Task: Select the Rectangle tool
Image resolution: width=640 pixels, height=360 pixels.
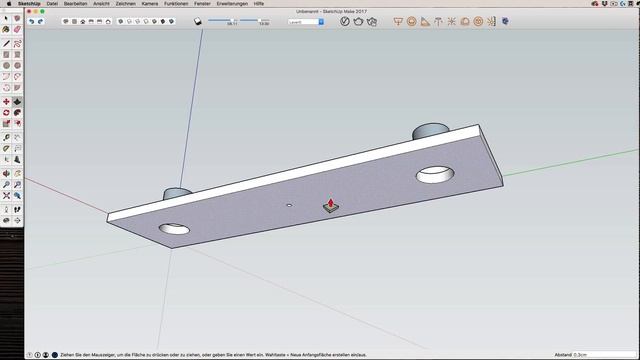Action: pyautogui.click(x=6, y=55)
